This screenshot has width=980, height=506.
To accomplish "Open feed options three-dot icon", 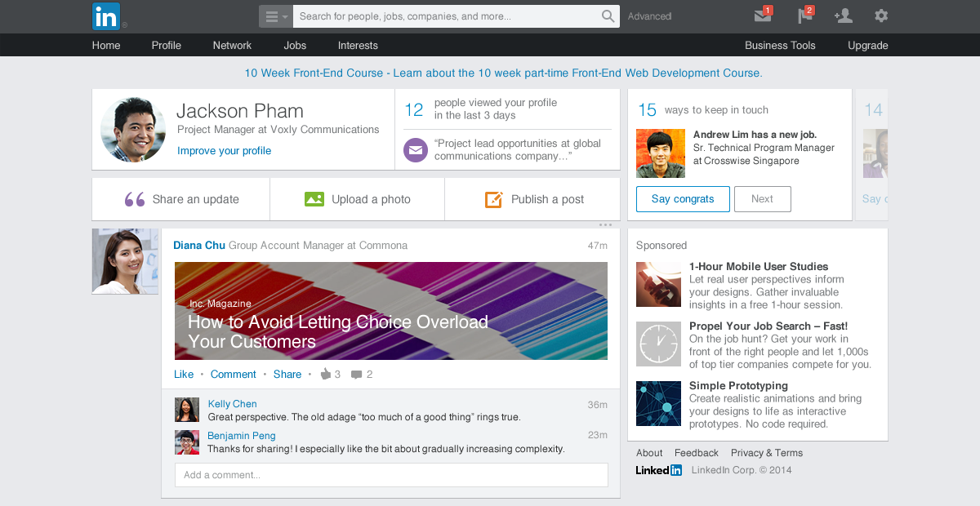I will pyautogui.click(x=605, y=224).
